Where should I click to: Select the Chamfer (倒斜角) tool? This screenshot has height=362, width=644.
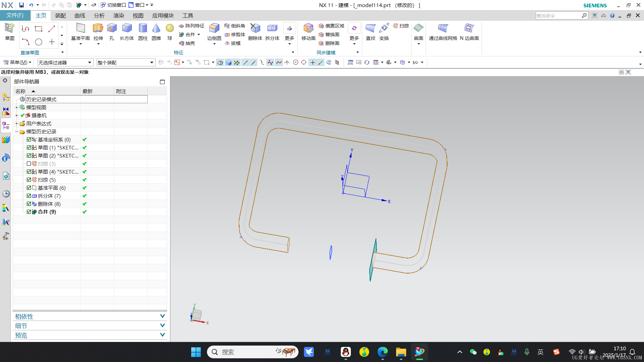point(234,26)
